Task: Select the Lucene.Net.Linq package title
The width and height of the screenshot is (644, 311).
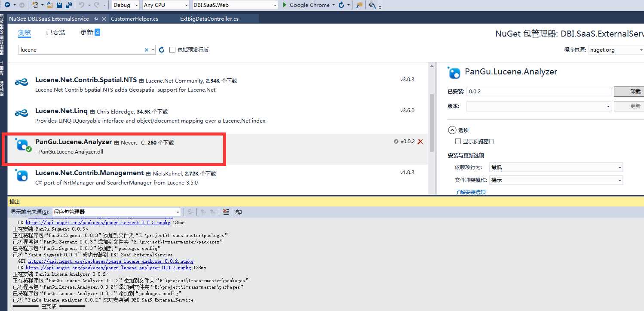Action: 61,111
